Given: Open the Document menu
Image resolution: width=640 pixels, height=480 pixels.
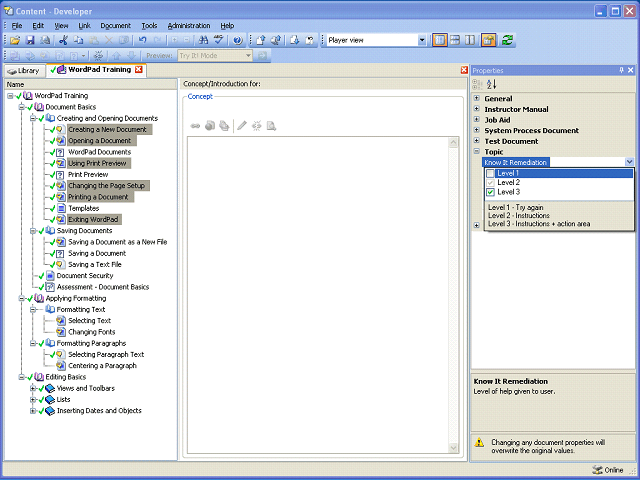Looking at the screenshot, I should click(x=116, y=26).
